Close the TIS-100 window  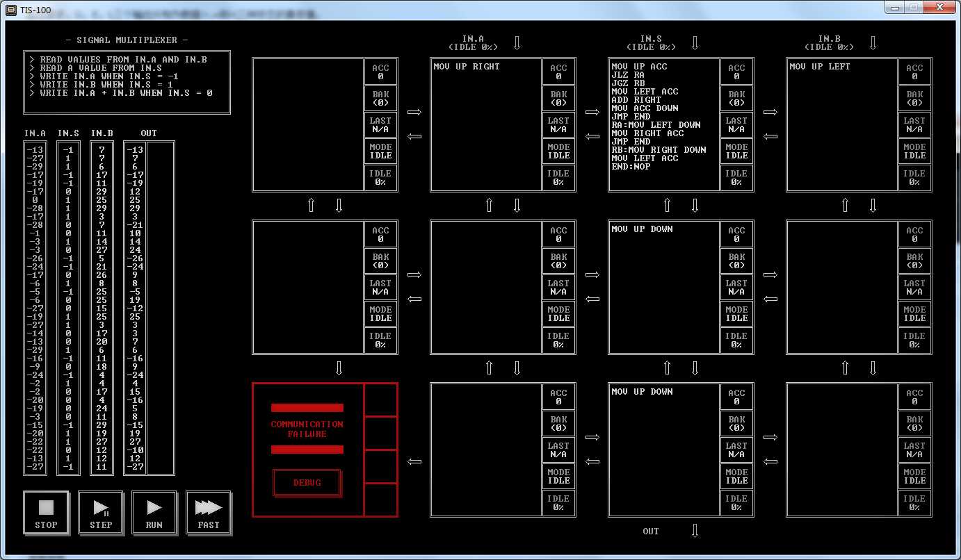tap(940, 7)
